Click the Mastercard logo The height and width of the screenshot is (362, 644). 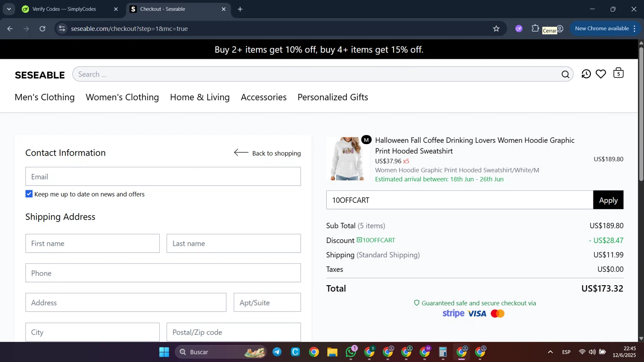[498, 314]
